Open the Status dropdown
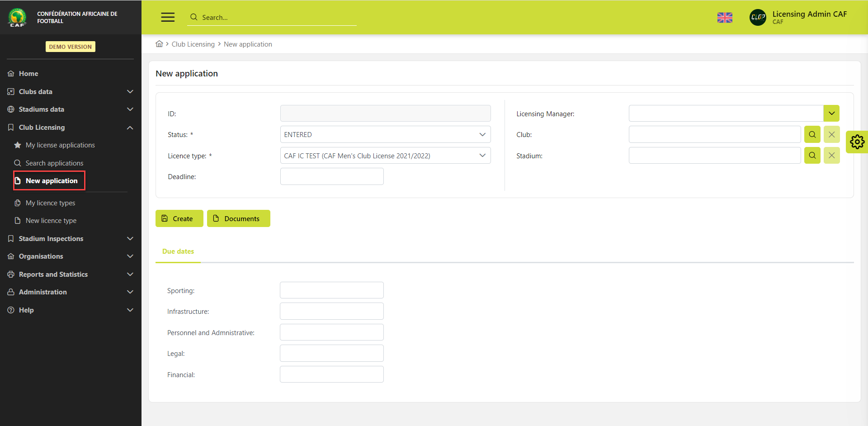The width and height of the screenshot is (868, 426). (385, 135)
